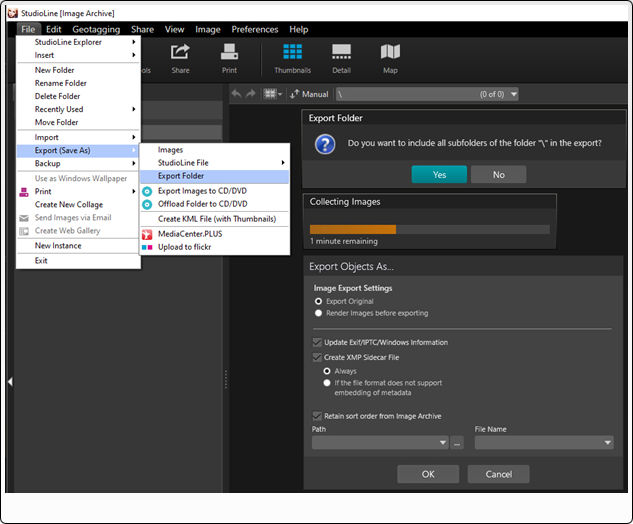Toggle Create XMP Sidecar File checkbox
633x524 pixels.
tap(318, 357)
